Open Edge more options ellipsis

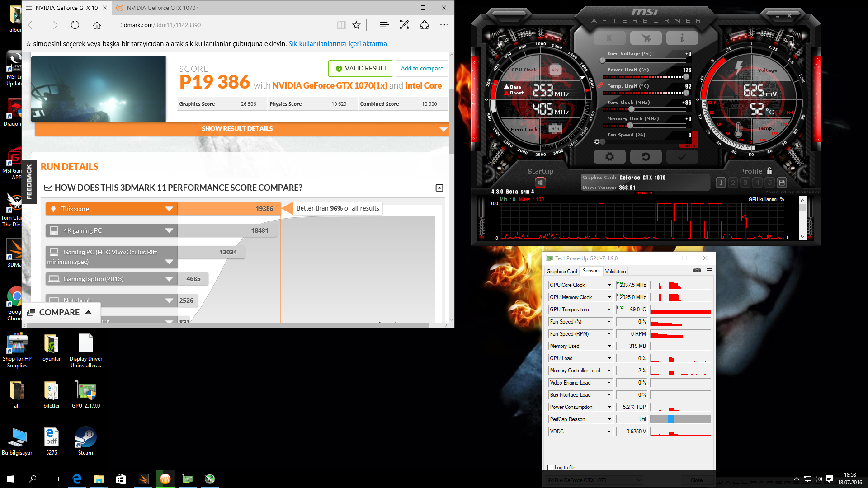click(x=444, y=25)
